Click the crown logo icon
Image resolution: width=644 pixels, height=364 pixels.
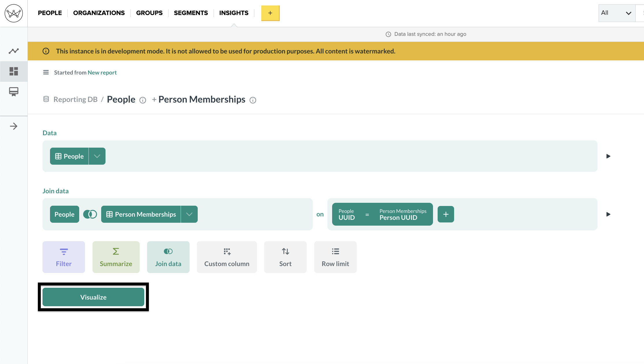(x=14, y=13)
